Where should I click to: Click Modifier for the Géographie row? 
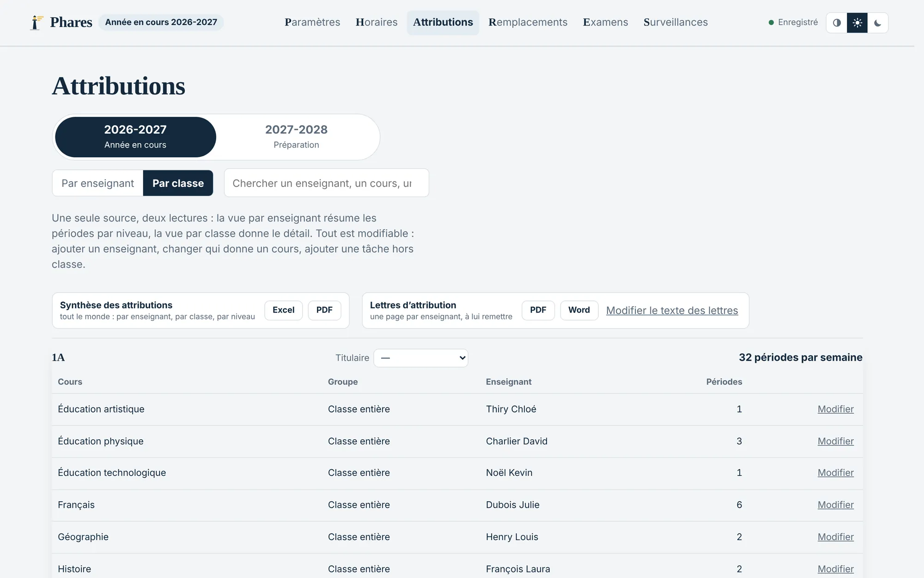[x=835, y=537]
